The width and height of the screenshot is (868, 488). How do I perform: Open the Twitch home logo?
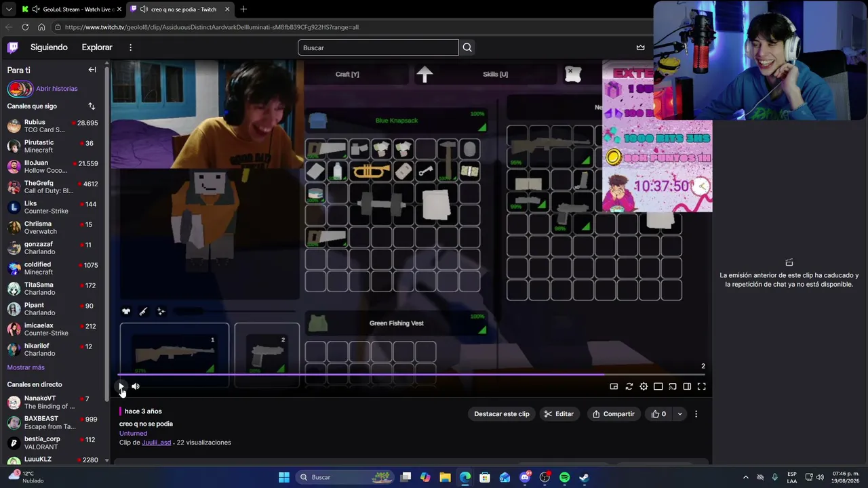pos(13,47)
